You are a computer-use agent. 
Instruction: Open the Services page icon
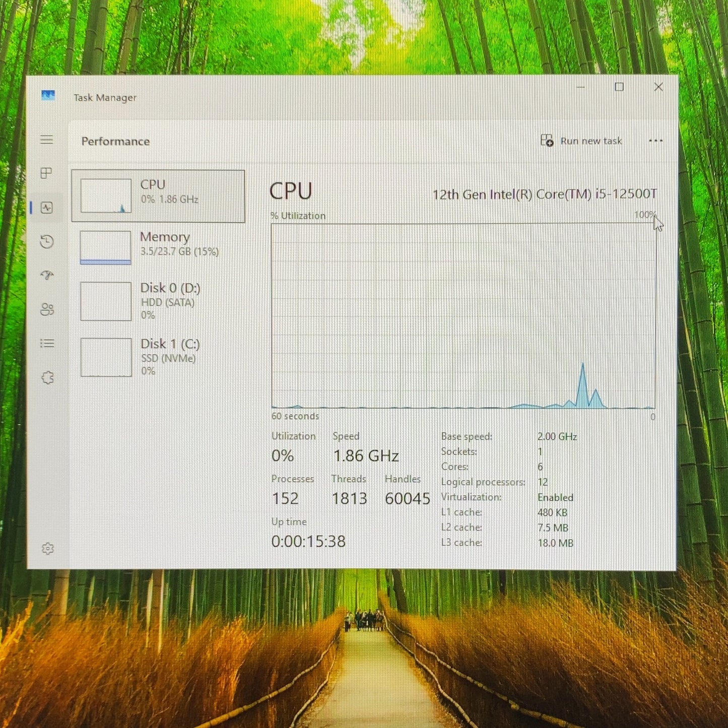coord(47,377)
